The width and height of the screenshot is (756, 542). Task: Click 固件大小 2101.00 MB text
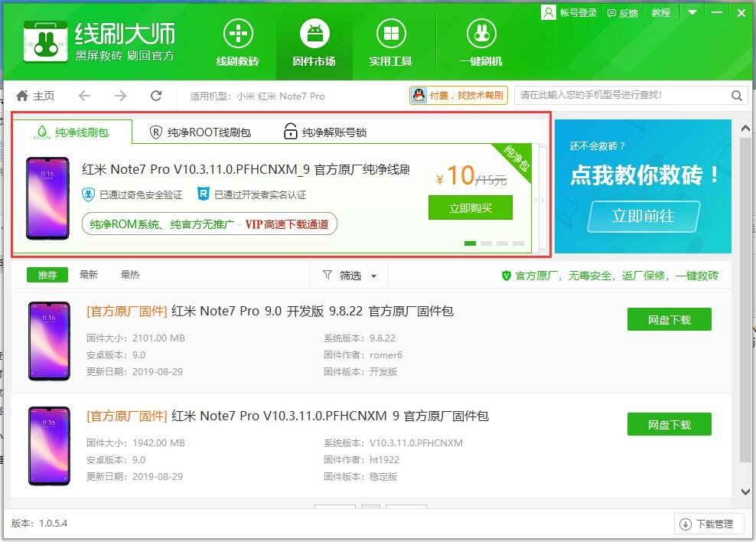click(x=135, y=338)
